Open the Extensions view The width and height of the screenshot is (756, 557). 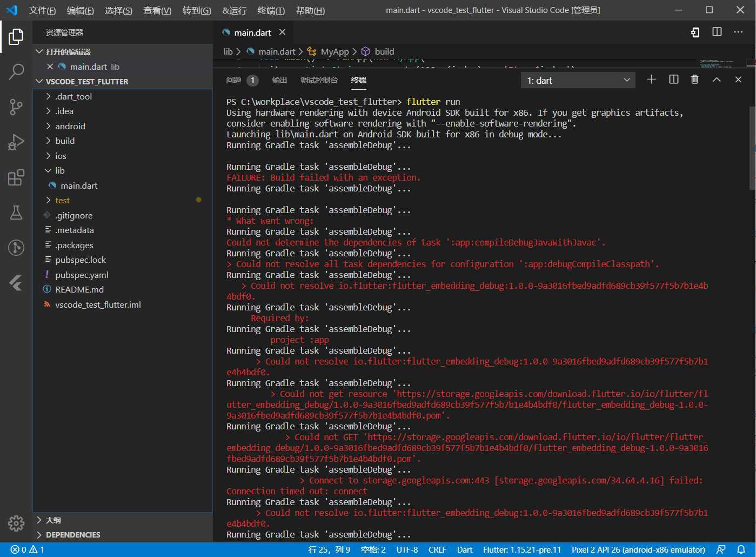click(x=16, y=177)
